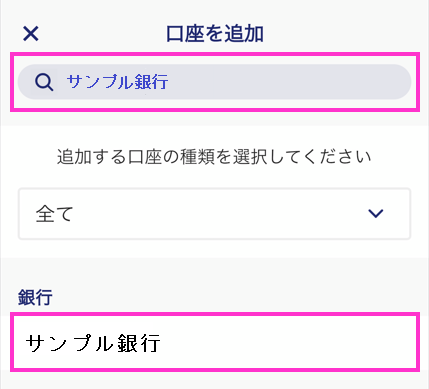This screenshot has height=389, width=429.
Task: Expand the dropdown using the chevron arrow
Action: pos(376,213)
